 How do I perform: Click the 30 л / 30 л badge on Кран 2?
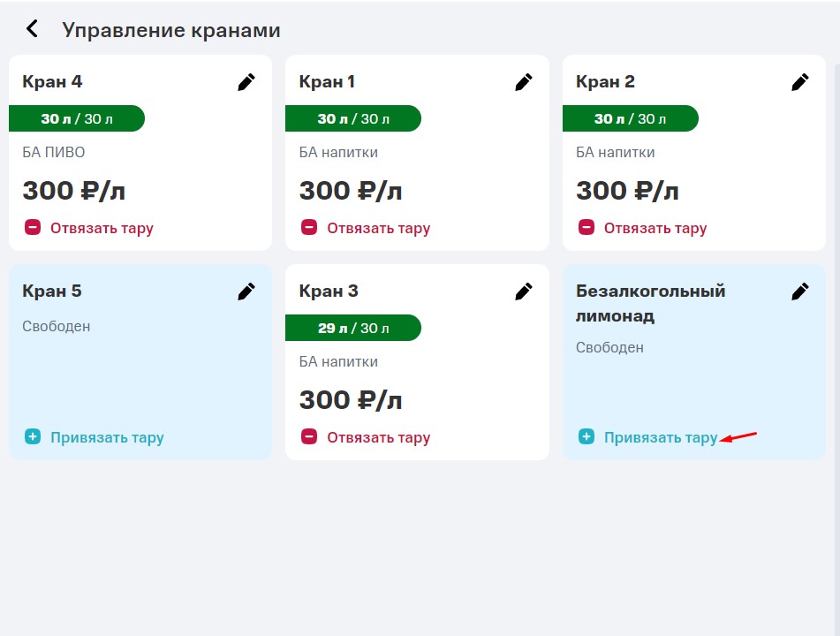click(x=630, y=118)
